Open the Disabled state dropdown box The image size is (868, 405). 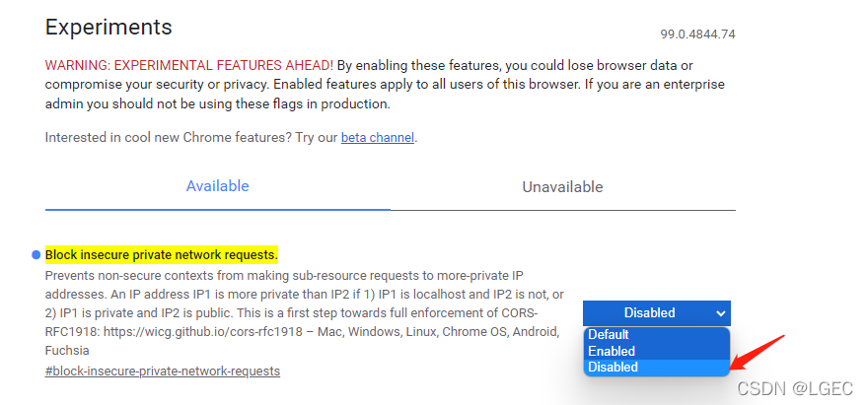(657, 313)
